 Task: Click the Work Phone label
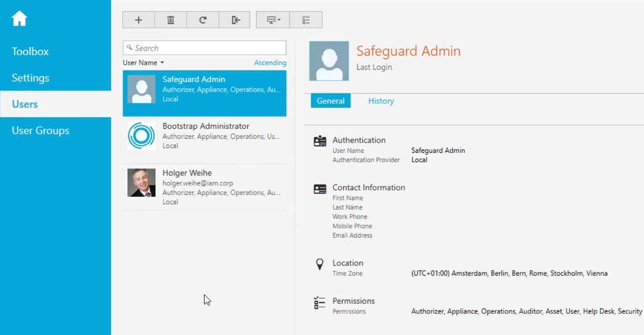click(350, 216)
